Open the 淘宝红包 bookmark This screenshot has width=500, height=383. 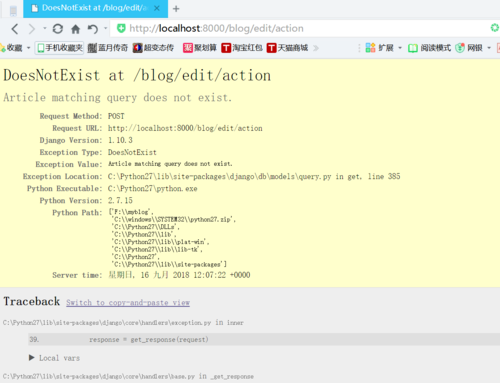pos(242,48)
